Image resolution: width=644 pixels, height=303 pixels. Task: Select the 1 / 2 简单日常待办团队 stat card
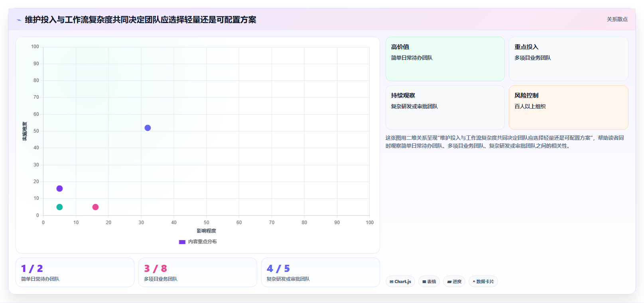[75, 272]
